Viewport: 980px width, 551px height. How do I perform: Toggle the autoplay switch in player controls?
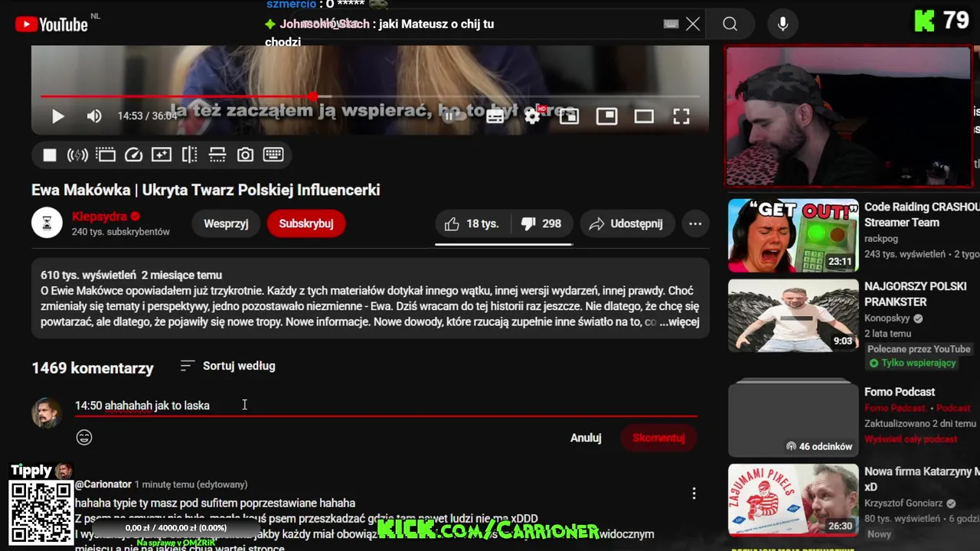[x=455, y=116]
